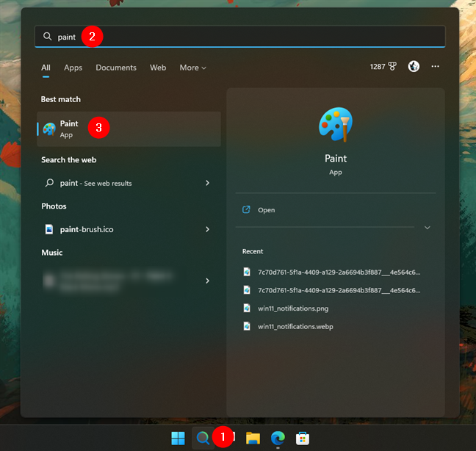Click the Windows Start button in taskbar
Viewport: 476px width, 451px height.
pos(178,438)
